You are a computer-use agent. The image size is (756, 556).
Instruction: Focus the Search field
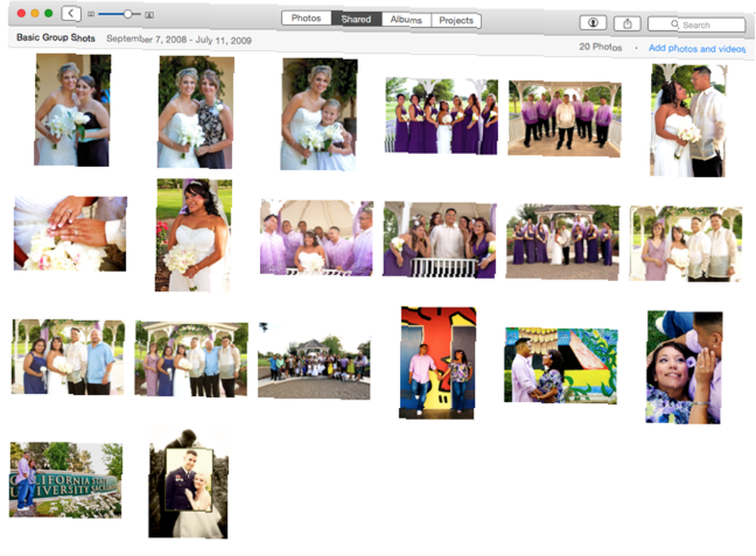tap(696, 25)
